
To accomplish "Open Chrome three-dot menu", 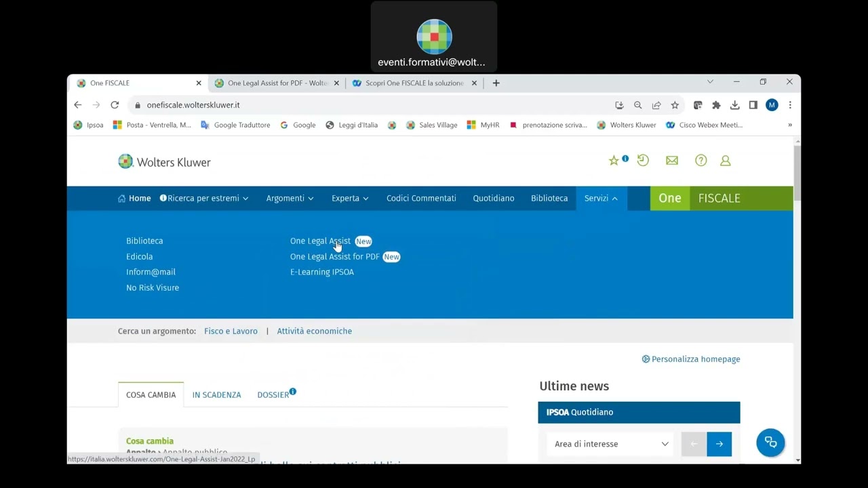I will (x=790, y=105).
